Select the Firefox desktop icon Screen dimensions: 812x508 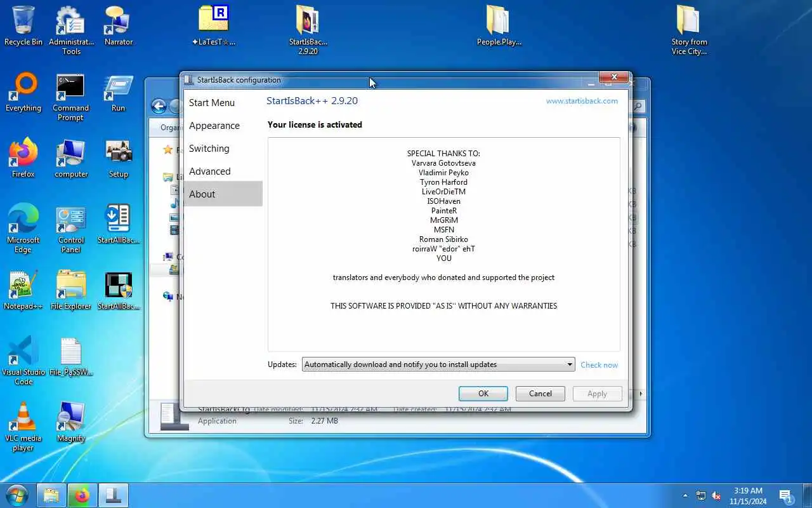(23, 157)
